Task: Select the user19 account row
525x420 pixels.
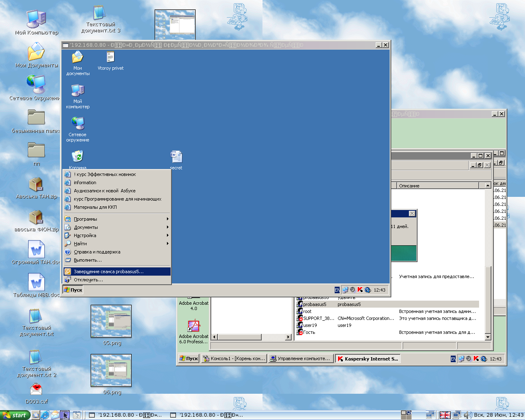Action: tap(310, 325)
